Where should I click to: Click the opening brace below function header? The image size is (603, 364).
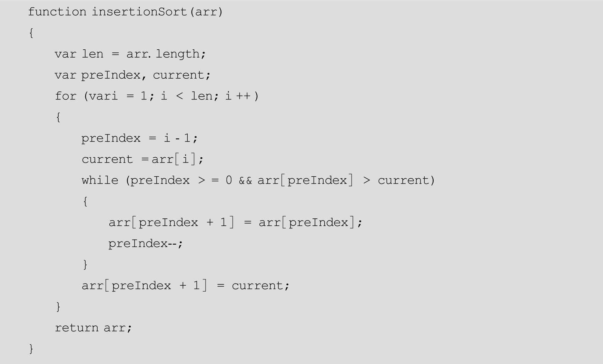pyautogui.click(x=31, y=33)
